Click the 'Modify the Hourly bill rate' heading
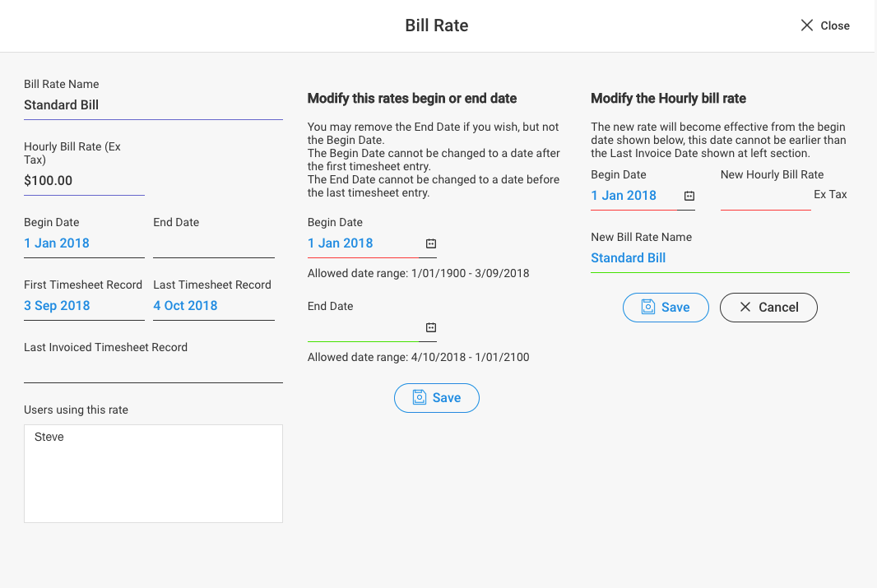The width and height of the screenshot is (877, 588). coord(668,99)
